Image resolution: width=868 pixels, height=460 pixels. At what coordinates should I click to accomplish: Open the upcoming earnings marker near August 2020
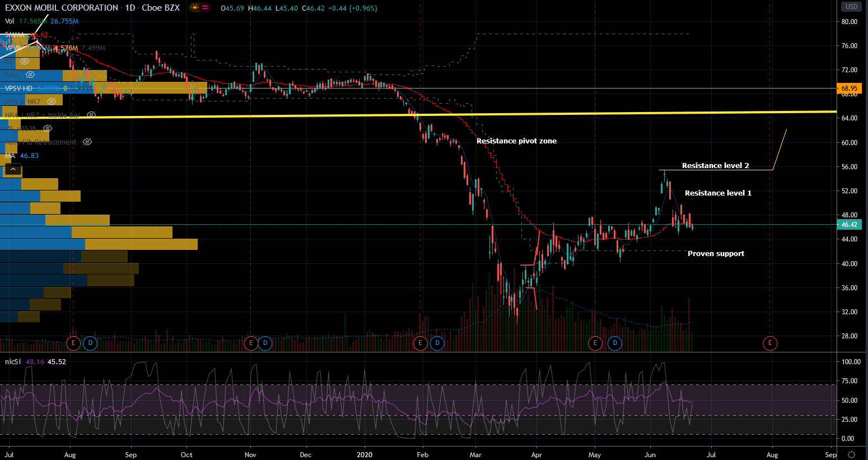(770, 343)
